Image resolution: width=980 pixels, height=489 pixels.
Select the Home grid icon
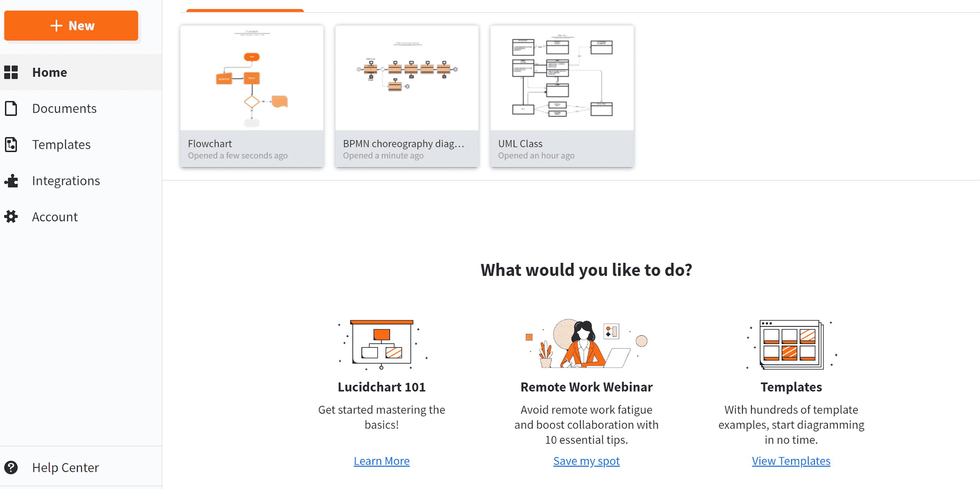(x=11, y=72)
